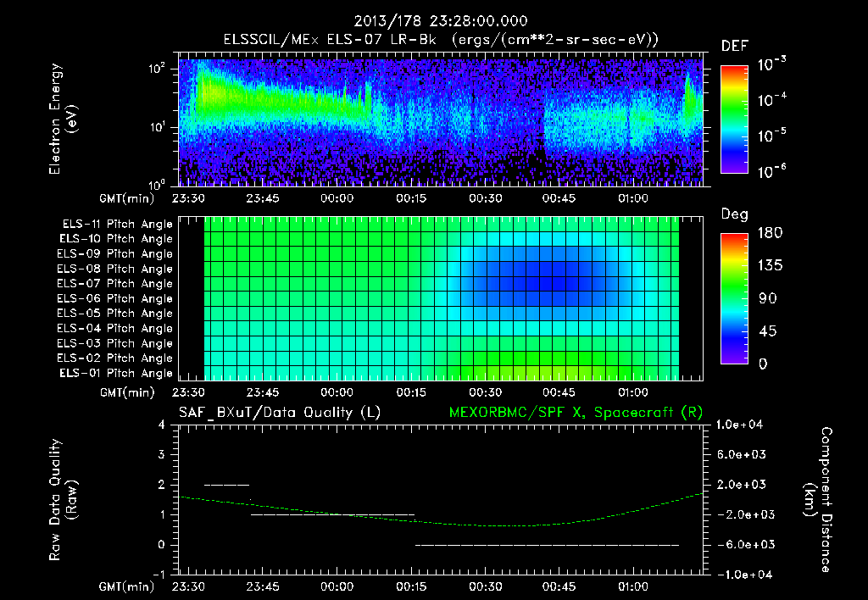868x600 pixels.
Task: Click the DEF color scale bar
Action: [734, 119]
